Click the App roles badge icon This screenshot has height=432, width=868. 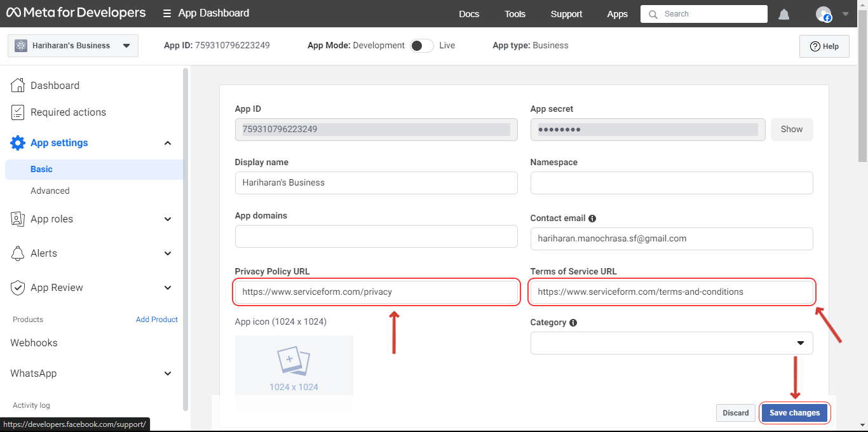point(18,219)
